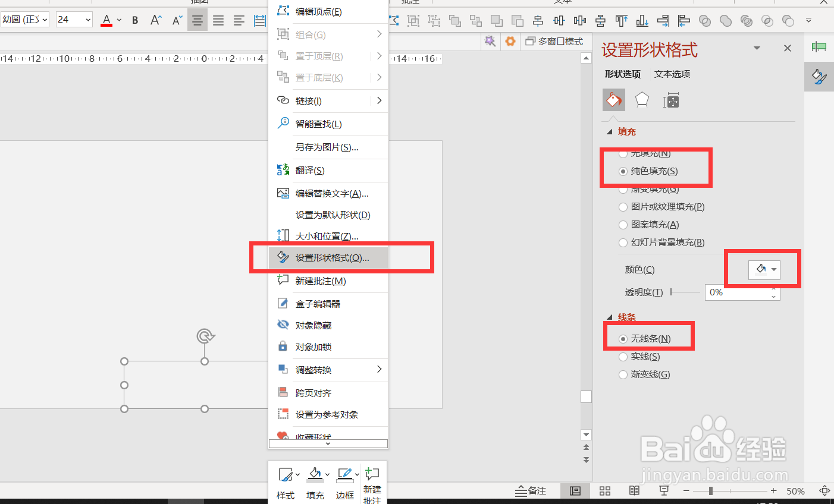Collapse the 填充 section

609,132
